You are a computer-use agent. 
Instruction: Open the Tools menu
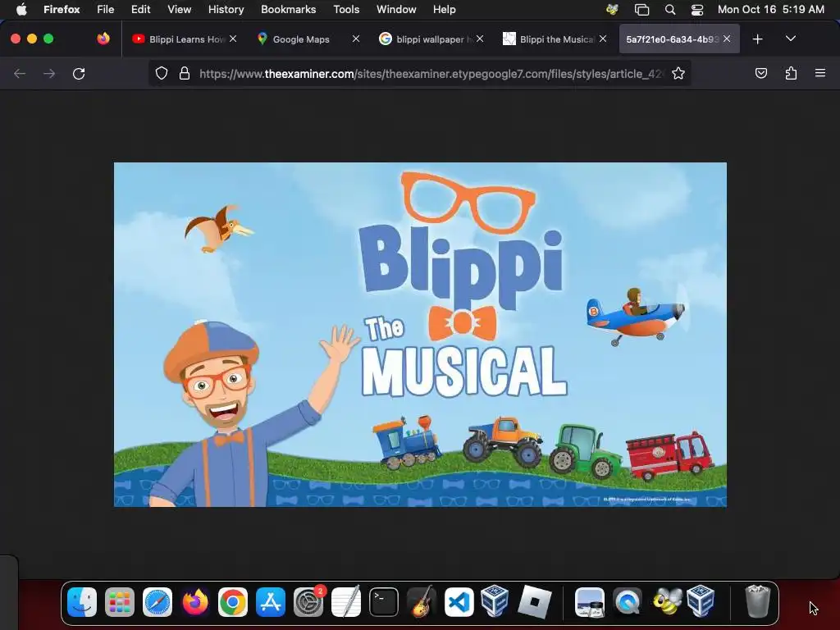pyautogui.click(x=346, y=9)
